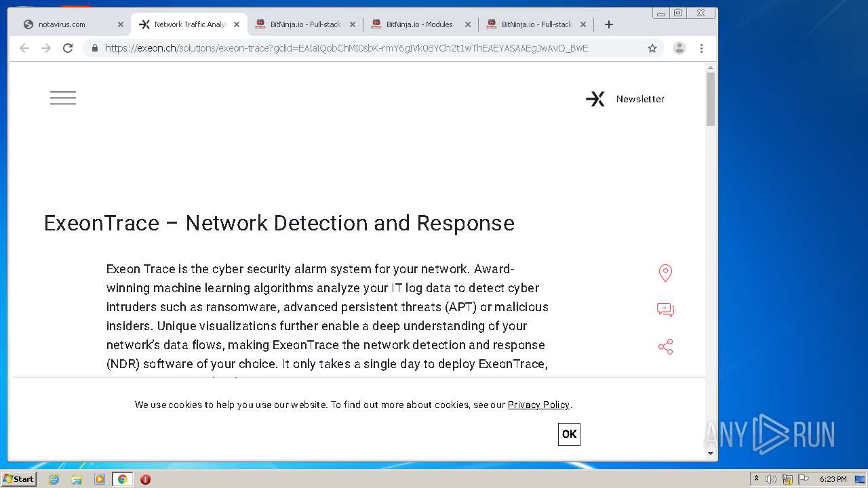
Task: Open the Privacy Policy link
Action: [x=538, y=405]
